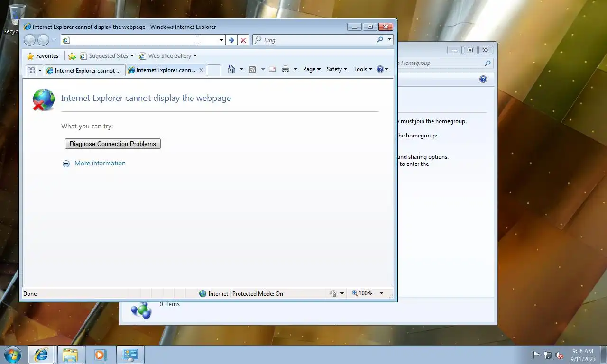Viewport: 607px width, 364px height.
Task: Click the muted volume tray icon
Action: coord(559,355)
